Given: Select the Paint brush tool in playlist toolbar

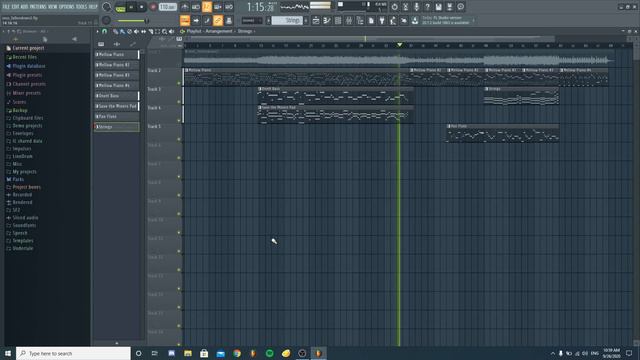Looking at the screenshot, I should (x=122, y=31).
